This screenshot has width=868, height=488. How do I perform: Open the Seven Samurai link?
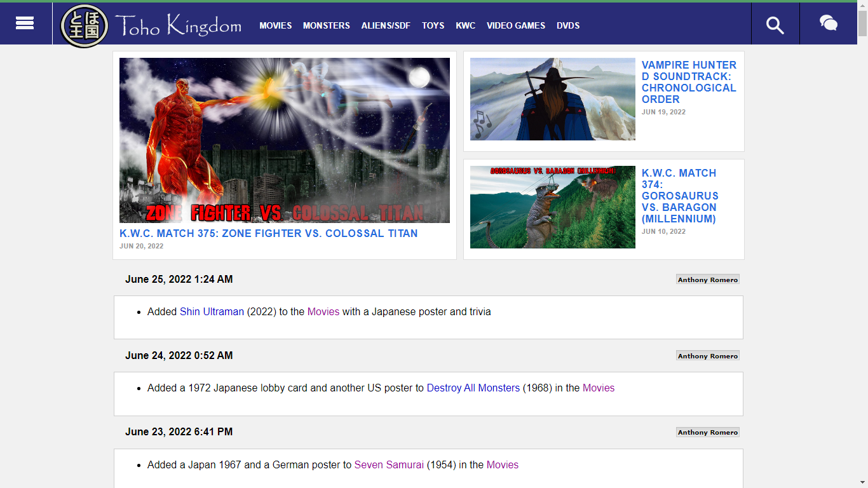(389, 464)
